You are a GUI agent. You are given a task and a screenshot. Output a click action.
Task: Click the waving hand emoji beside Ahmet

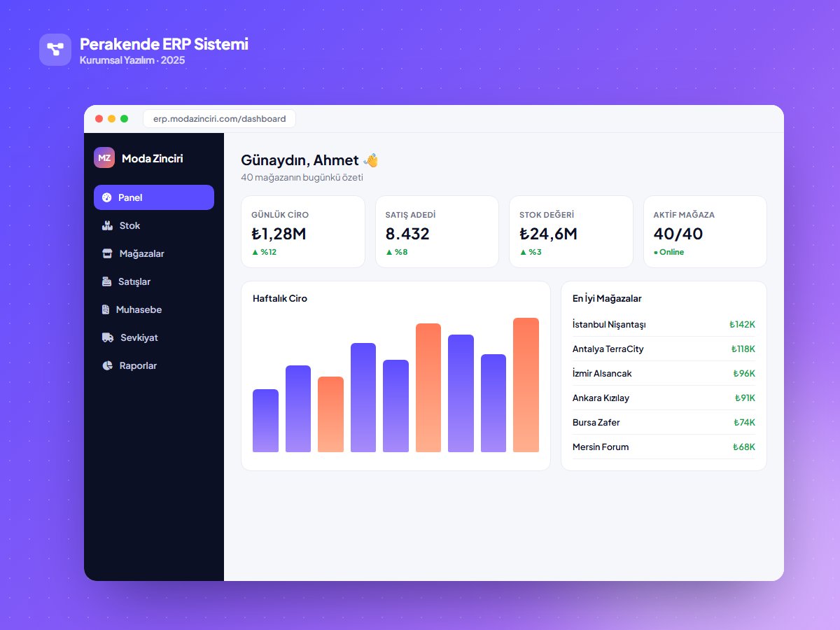pyautogui.click(x=371, y=160)
